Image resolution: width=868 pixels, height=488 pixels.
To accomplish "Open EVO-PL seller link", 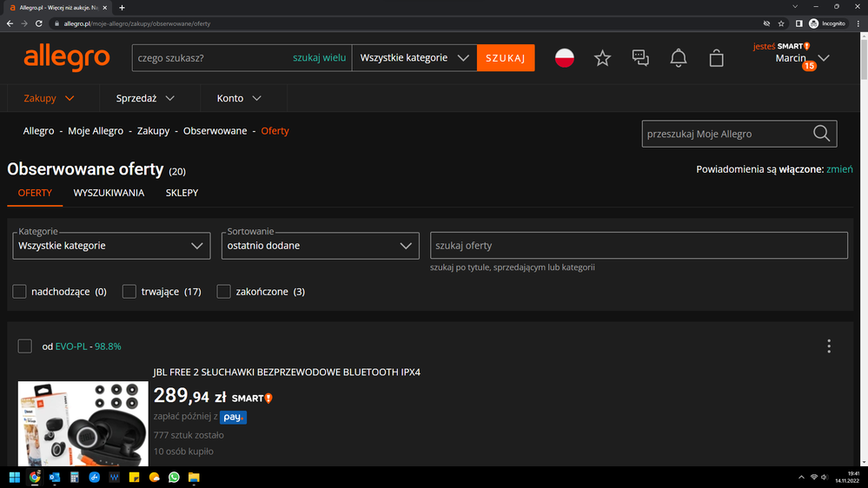I will pyautogui.click(x=71, y=346).
